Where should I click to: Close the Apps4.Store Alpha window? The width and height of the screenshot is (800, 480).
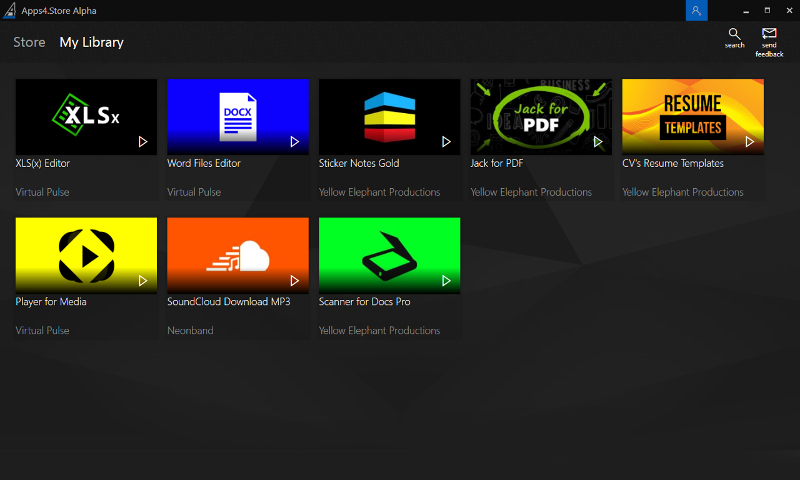pos(789,10)
